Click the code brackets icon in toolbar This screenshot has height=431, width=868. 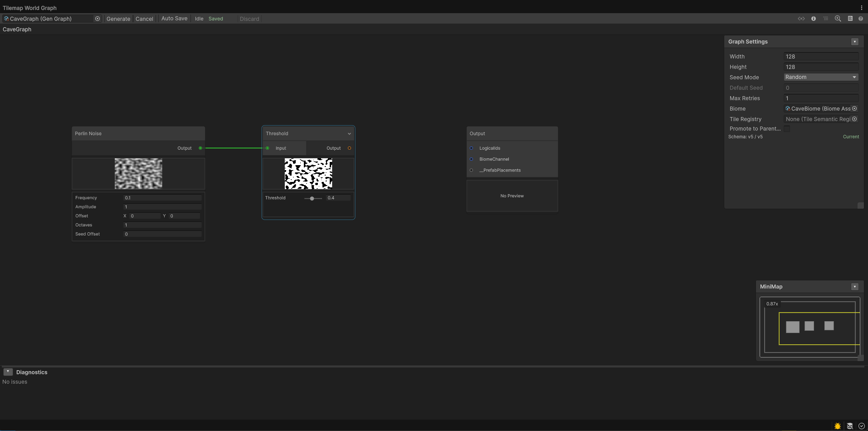coord(801,19)
